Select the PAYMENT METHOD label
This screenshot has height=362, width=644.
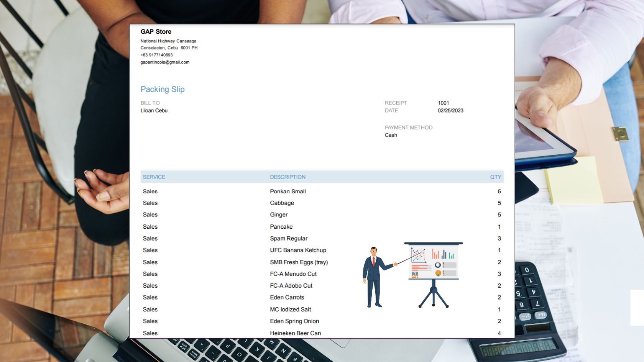408,128
